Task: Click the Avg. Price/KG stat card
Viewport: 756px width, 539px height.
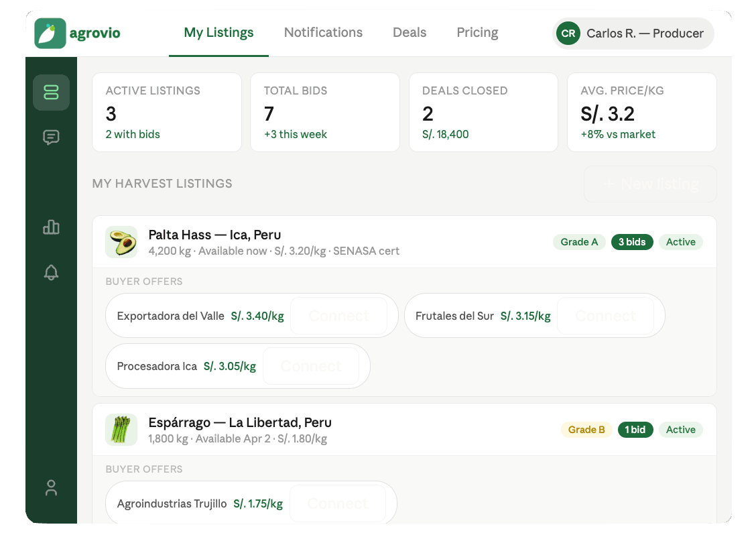Action: click(642, 113)
